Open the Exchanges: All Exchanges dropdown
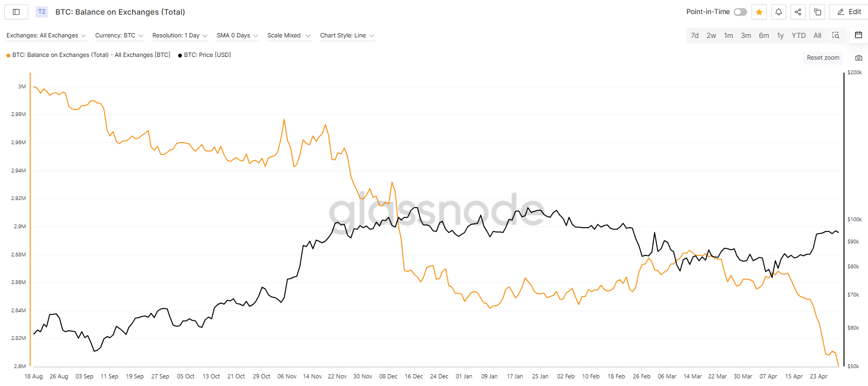This screenshot has height=386, width=868. pos(46,35)
